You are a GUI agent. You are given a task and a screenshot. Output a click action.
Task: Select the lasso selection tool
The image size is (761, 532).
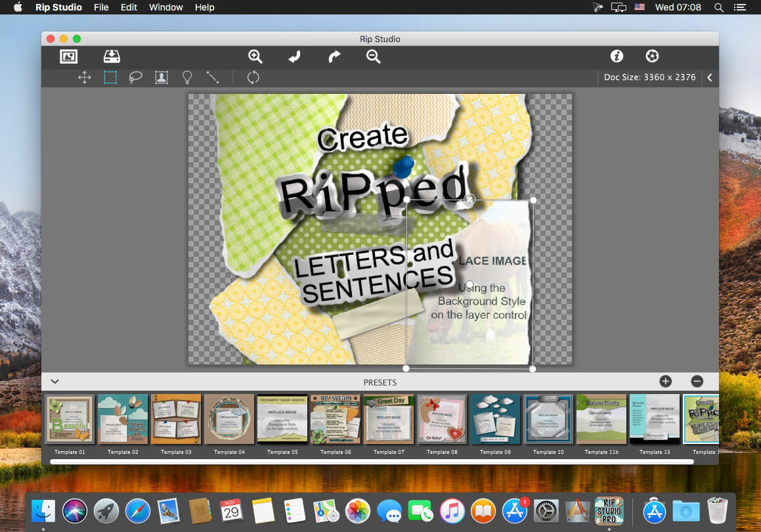click(135, 78)
